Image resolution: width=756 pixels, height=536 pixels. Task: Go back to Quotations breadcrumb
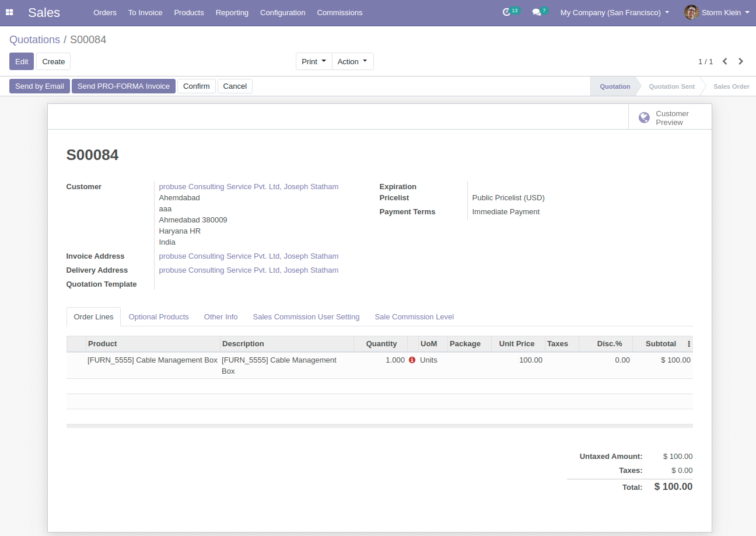[34, 40]
